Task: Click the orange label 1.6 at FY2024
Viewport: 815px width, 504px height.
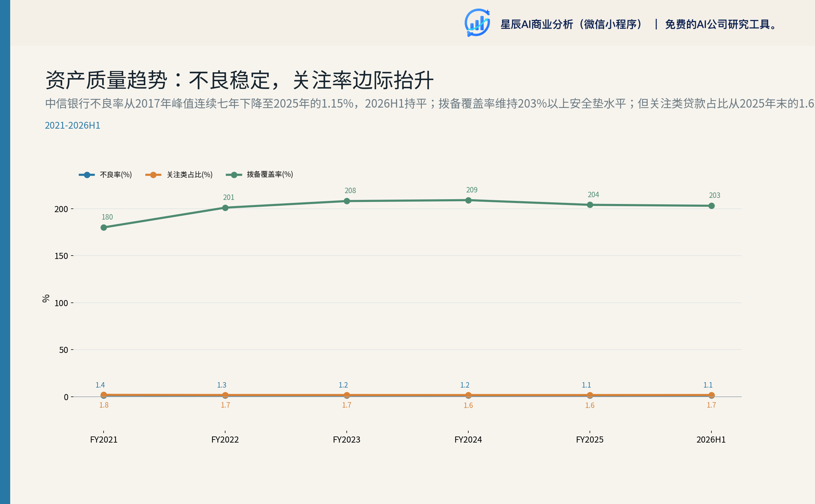Action: pos(468,406)
